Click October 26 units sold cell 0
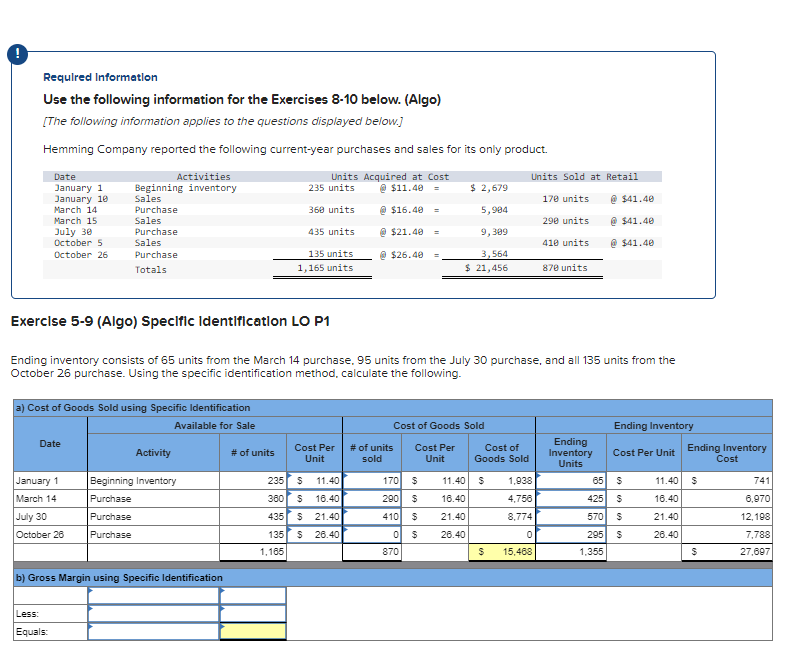This screenshot has width=802, height=652. click(x=372, y=534)
